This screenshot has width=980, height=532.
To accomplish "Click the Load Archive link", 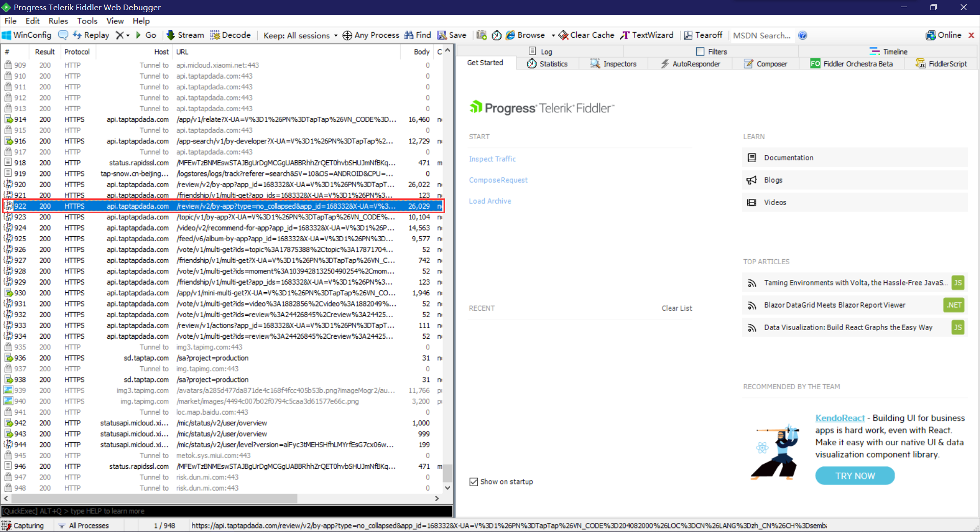I will click(x=489, y=201).
